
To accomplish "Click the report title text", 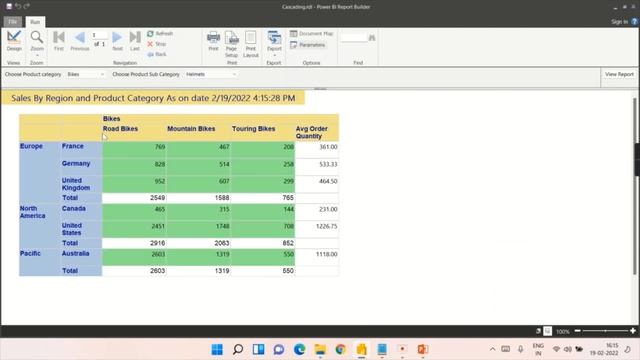I will point(153,98).
